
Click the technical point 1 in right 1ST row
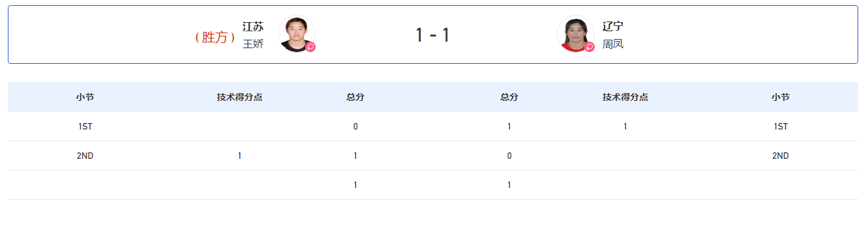coord(625,126)
